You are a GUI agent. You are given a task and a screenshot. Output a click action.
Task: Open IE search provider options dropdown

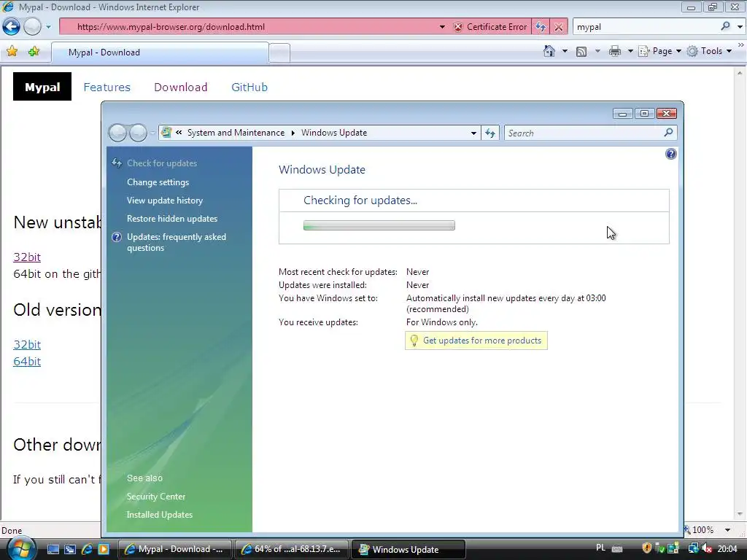(x=740, y=27)
